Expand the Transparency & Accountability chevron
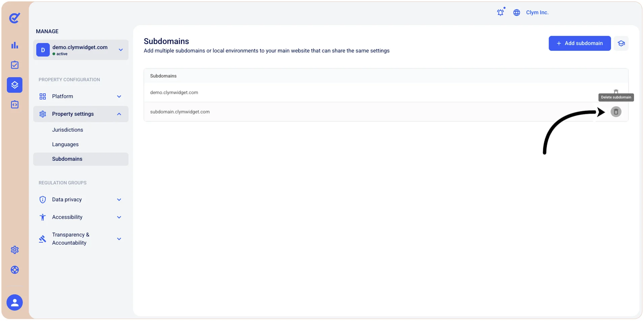This screenshot has width=644, height=321. pos(119,239)
